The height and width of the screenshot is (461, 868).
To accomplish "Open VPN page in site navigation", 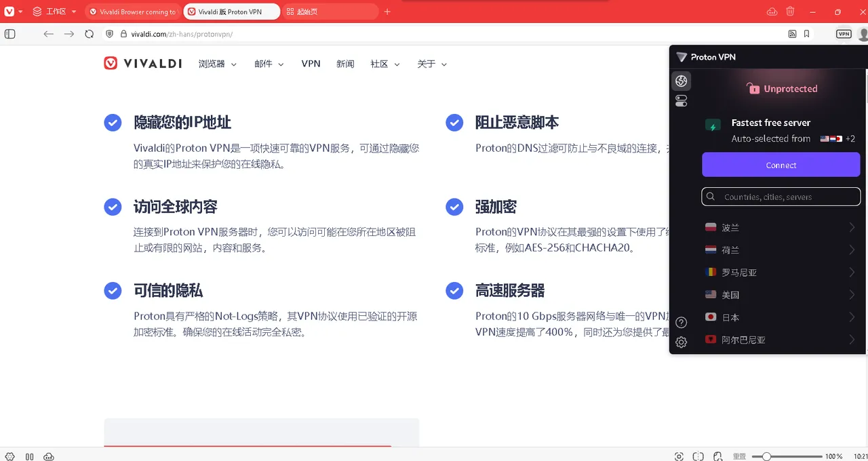I will [x=311, y=64].
